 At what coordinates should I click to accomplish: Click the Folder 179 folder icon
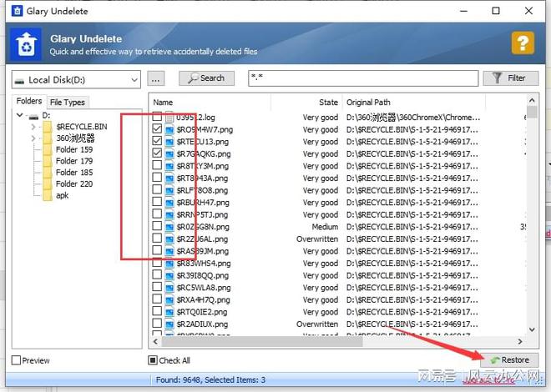point(48,161)
